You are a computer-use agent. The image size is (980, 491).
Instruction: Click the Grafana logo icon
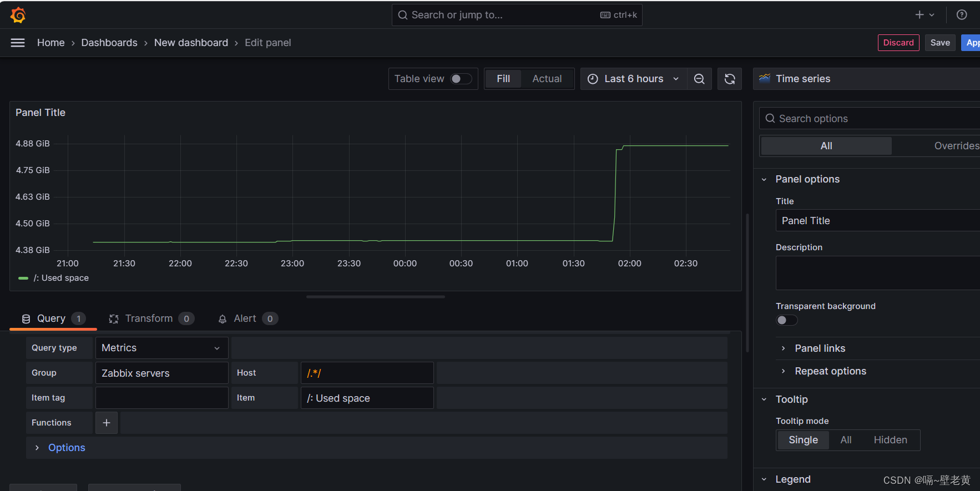(18, 15)
